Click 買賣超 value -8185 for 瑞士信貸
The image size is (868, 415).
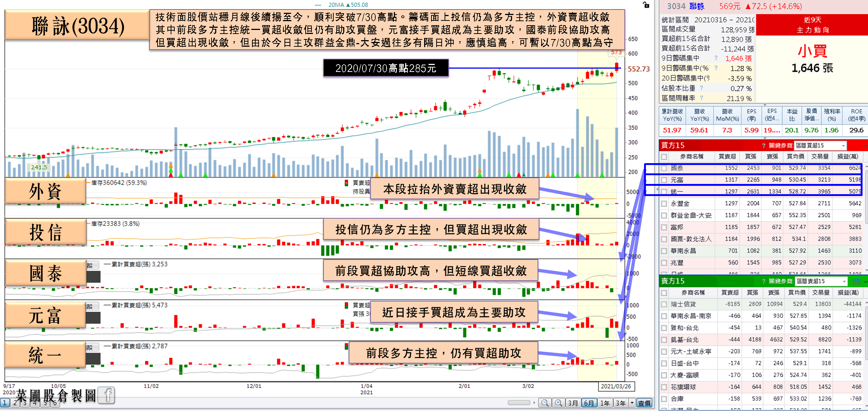pos(732,304)
